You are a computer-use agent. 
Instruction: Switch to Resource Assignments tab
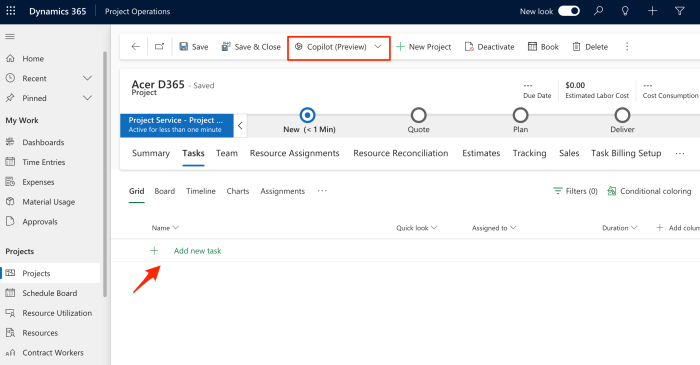pyautogui.click(x=295, y=153)
